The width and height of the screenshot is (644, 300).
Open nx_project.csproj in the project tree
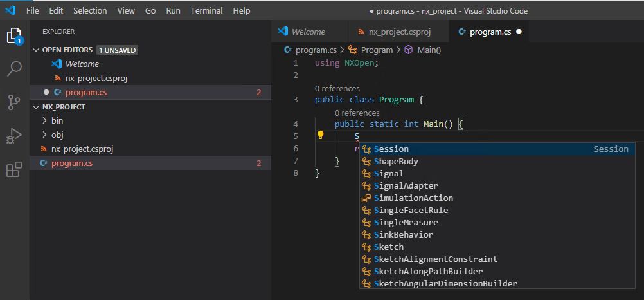tap(82, 149)
